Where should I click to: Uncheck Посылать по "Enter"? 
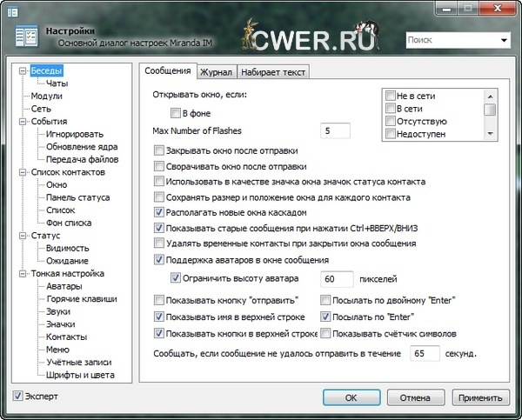click(x=325, y=317)
